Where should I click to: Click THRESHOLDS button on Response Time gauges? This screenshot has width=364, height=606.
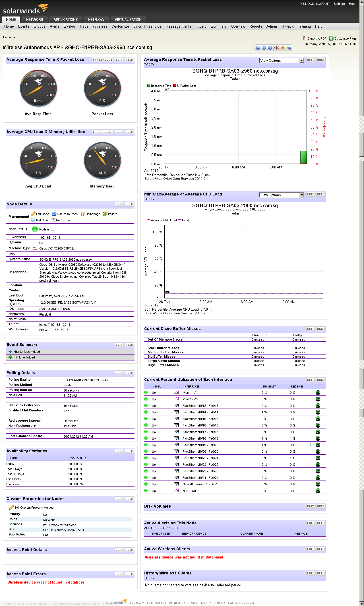(102, 60)
